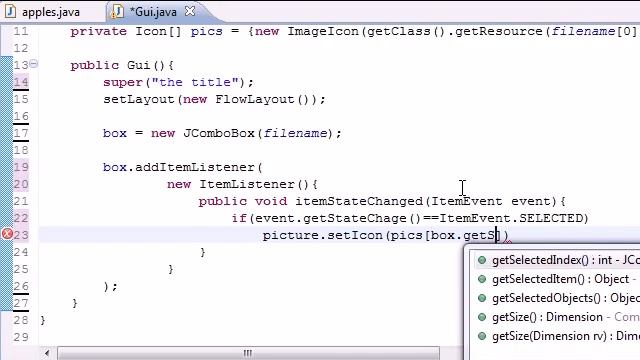Place cursor in super("the title") line
640x360 pixels.
[178, 82]
